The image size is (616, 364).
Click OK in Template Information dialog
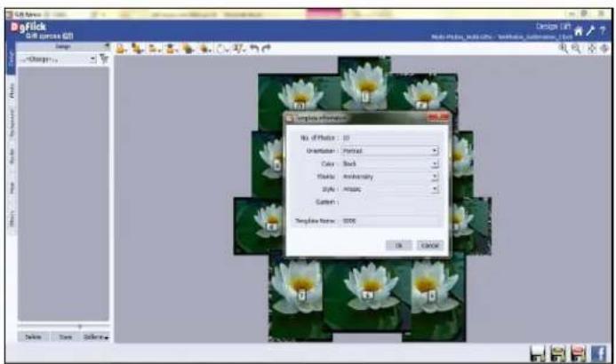[x=399, y=246]
